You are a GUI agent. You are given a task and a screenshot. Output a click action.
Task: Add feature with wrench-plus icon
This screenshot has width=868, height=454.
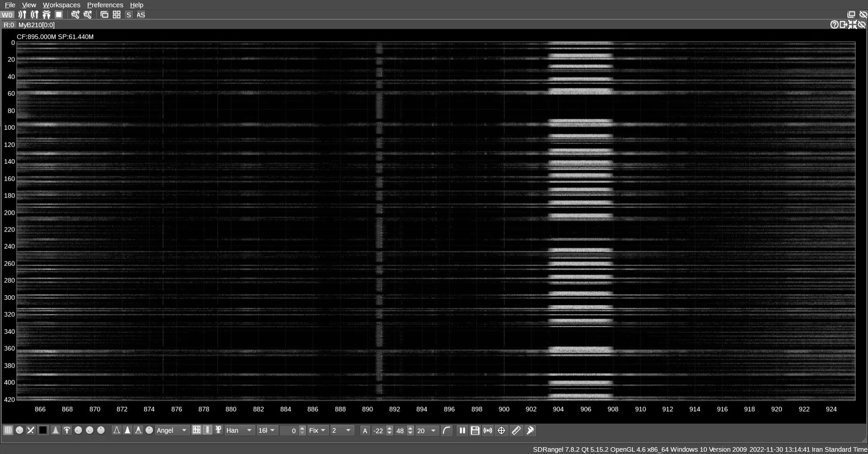tap(75, 14)
